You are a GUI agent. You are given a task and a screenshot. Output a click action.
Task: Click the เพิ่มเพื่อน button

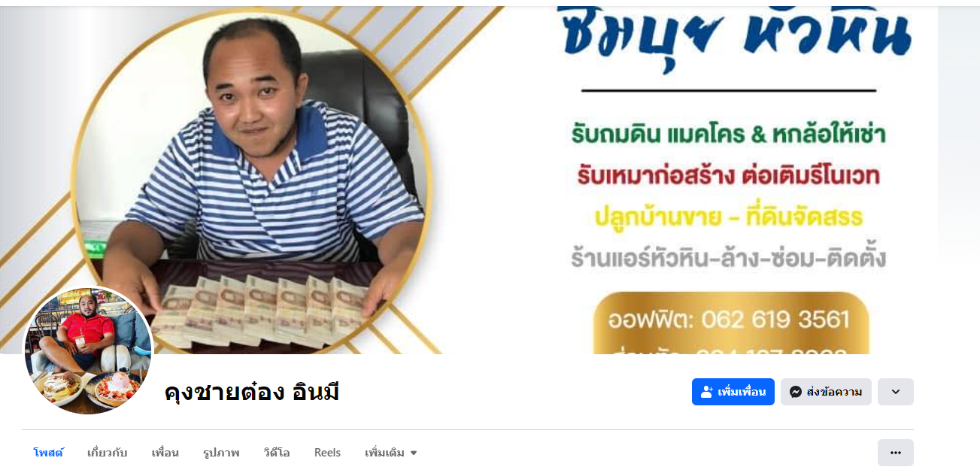(x=733, y=392)
